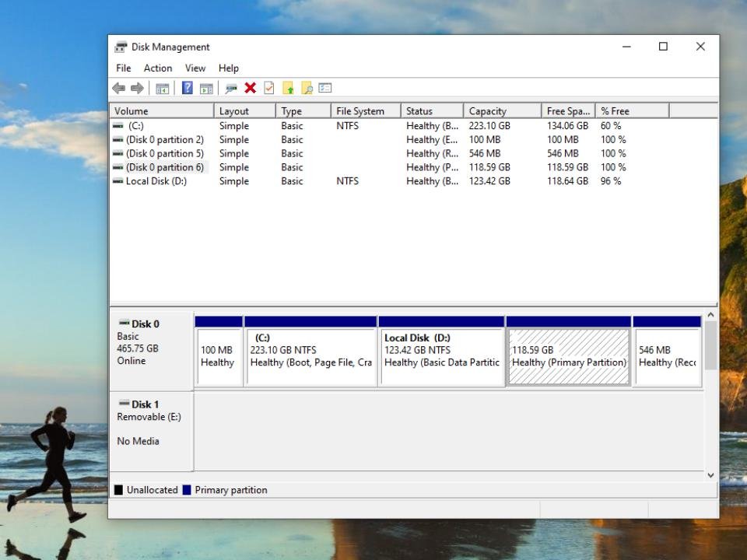747x560 pixels.
Task: Click the Back arrow in the toolbar
Action: tap(118, 88)
